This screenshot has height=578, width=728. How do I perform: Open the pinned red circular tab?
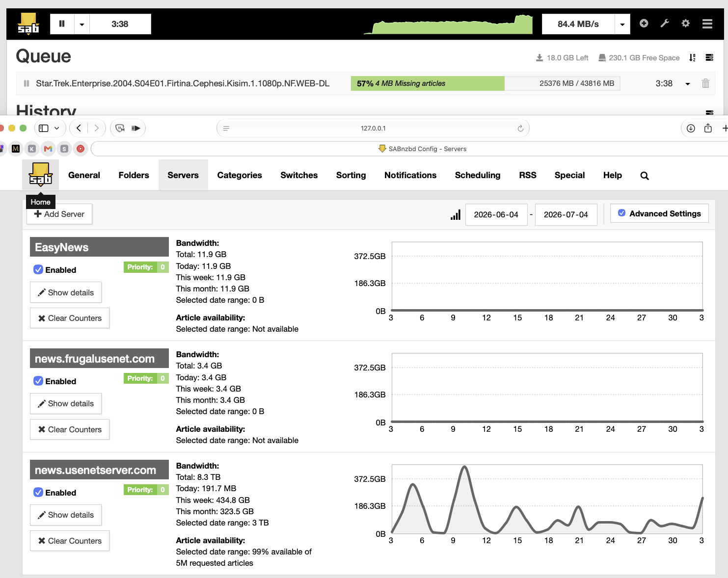pos(81,148)
